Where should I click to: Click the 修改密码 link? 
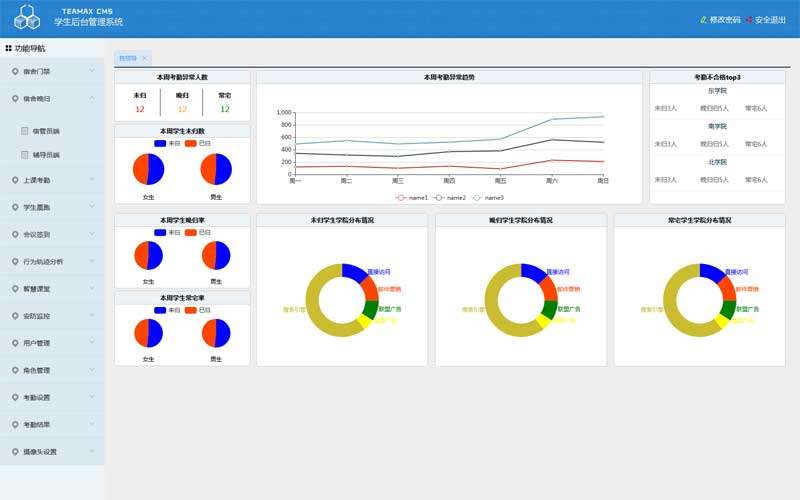tap(725, 20)
